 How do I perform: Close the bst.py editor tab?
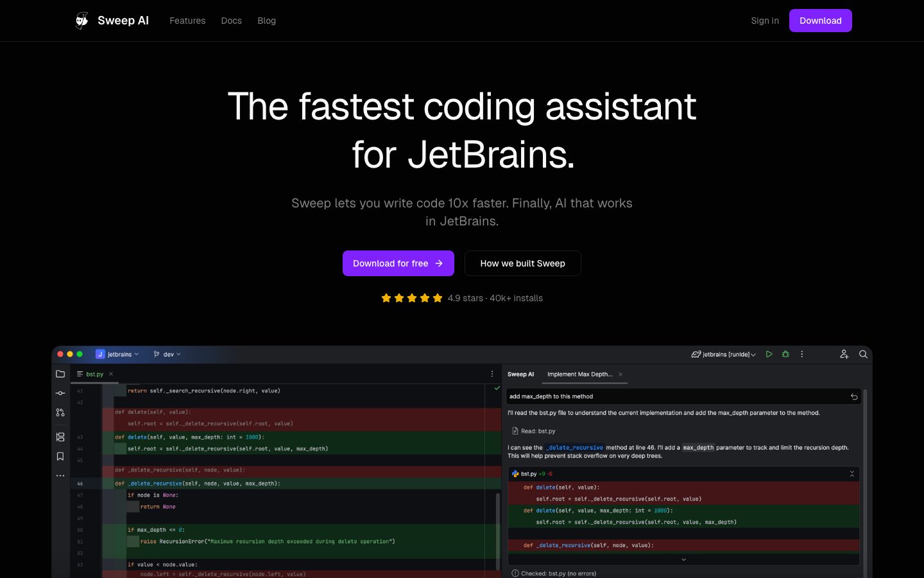click(x=111, y=374)
